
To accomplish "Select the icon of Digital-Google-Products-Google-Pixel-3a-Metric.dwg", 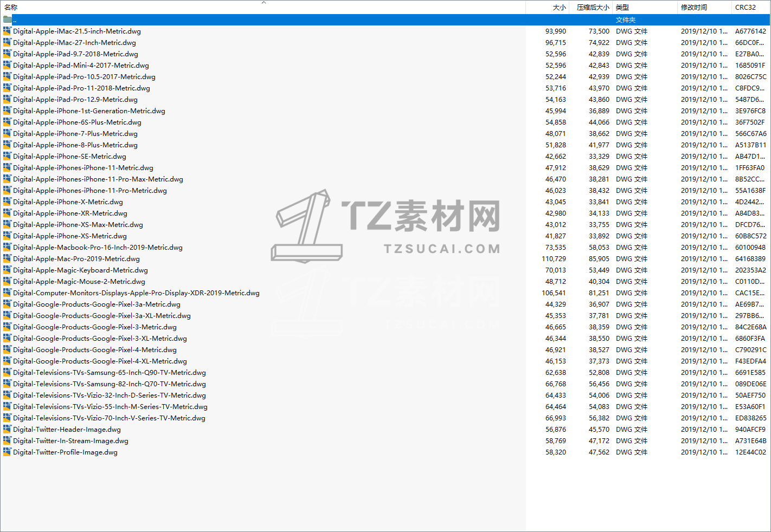I will [7, 304].
